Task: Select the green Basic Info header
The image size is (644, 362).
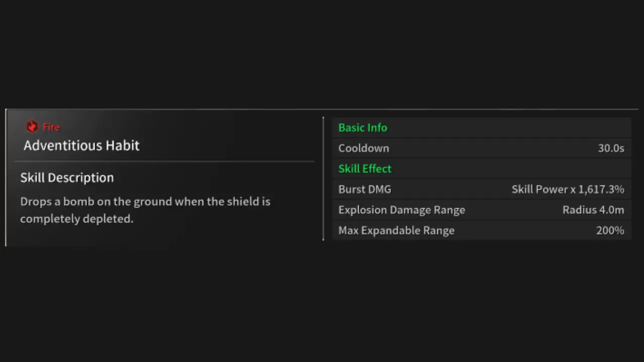Action: pos(363,128)
